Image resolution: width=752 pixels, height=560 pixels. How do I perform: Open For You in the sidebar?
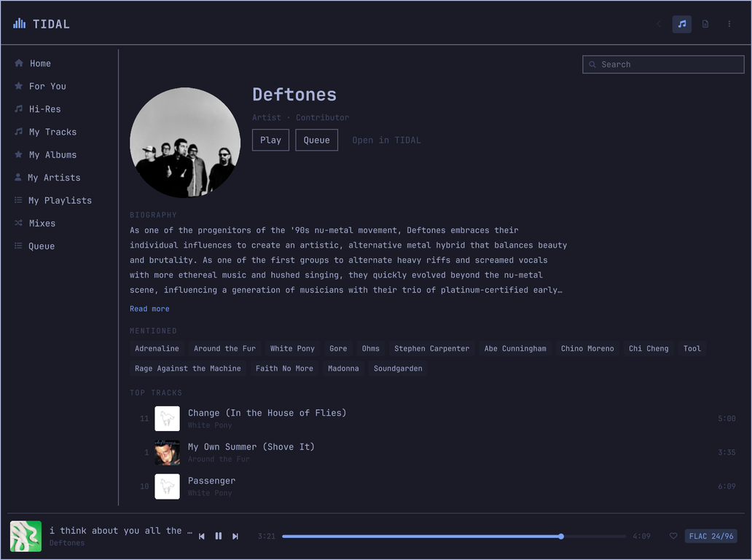[x=47, y=87]
